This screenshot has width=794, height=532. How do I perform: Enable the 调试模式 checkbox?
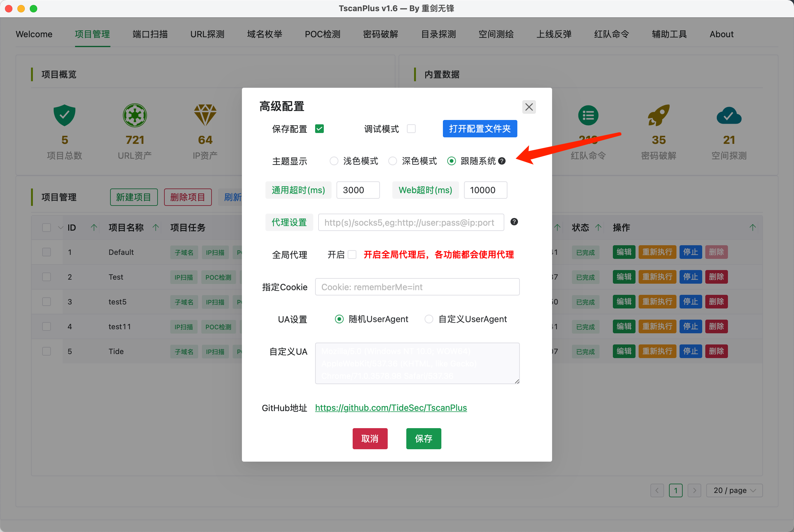pyautogui.click(x=411, y=129)
